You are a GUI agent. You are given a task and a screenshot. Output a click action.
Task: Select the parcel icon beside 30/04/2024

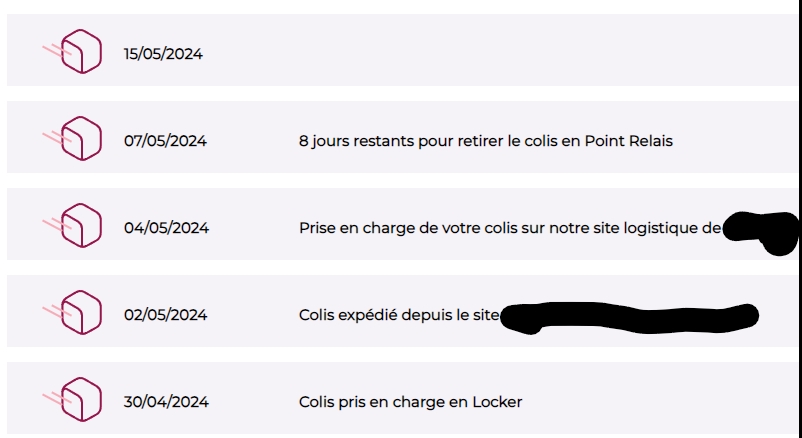click(x=80, y=400)
